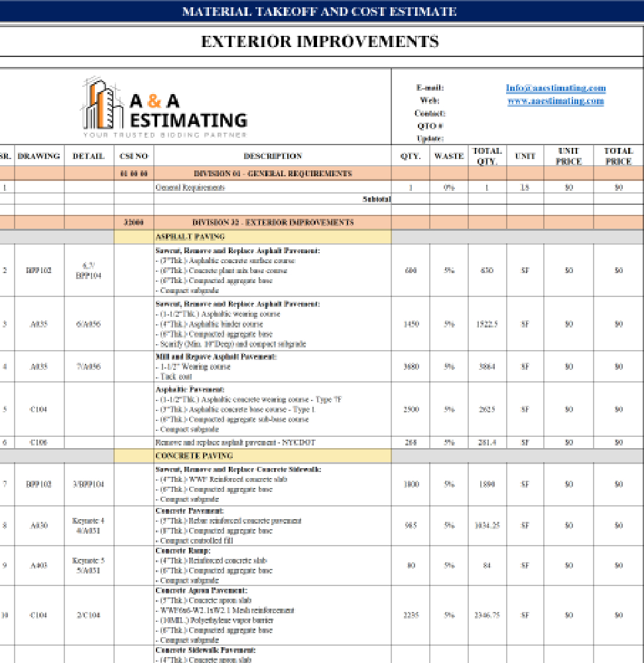Select the Division 32 - Exterior Improvements heading

[272, 223]
